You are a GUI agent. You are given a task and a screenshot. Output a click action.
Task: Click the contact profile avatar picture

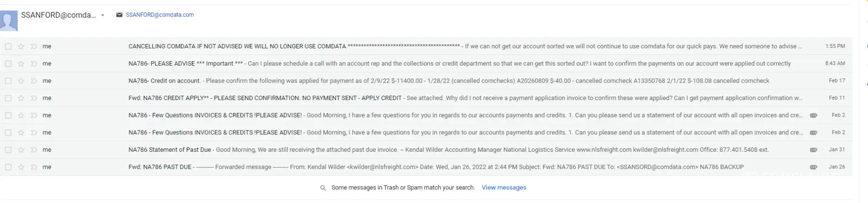[9, 20]
